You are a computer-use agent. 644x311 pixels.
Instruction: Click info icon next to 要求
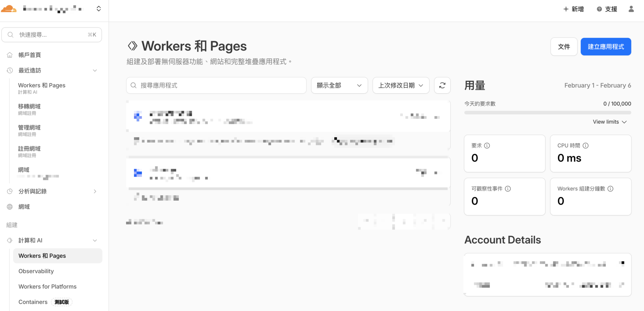click(x=487, y=145)
